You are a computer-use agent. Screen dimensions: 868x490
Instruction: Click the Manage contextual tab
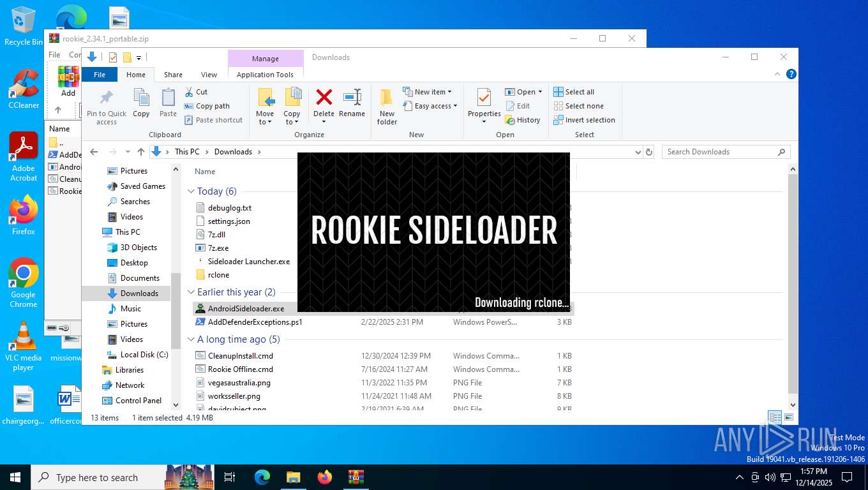(265, 58)
